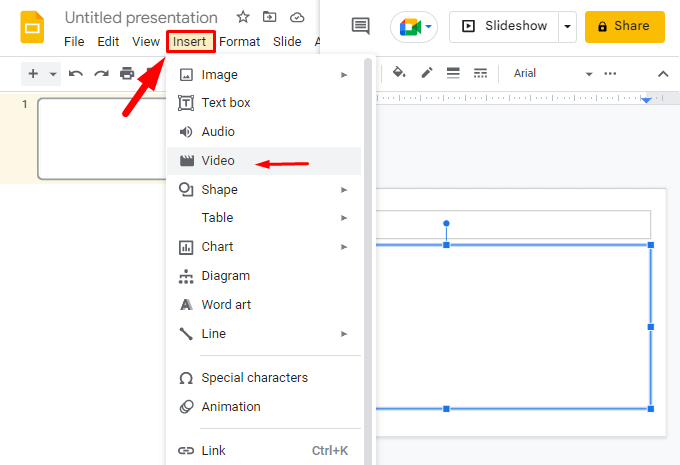Open the Slide menu

point(287,42)
